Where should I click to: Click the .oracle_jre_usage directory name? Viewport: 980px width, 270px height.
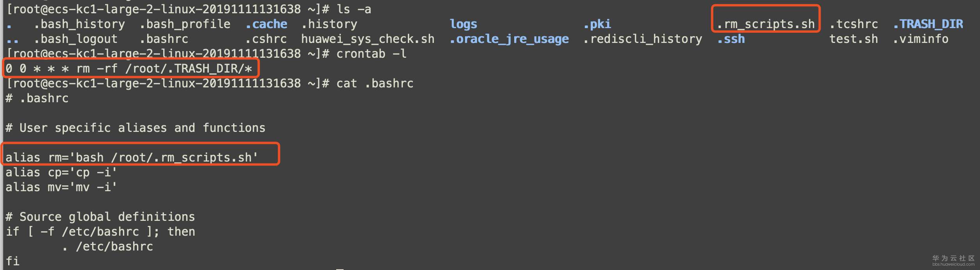tap(509, 39)
